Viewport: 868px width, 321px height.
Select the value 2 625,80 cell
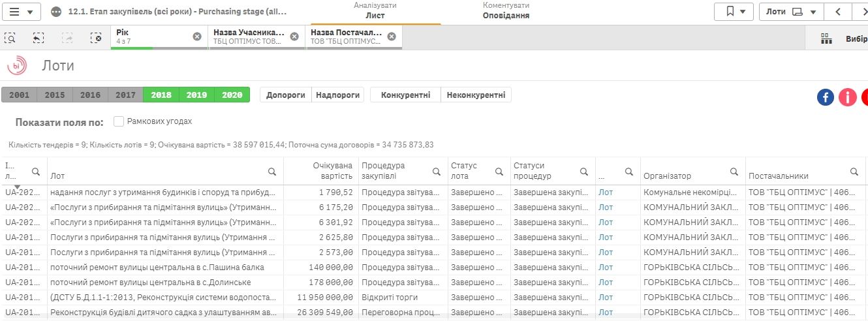pos(321,237)
